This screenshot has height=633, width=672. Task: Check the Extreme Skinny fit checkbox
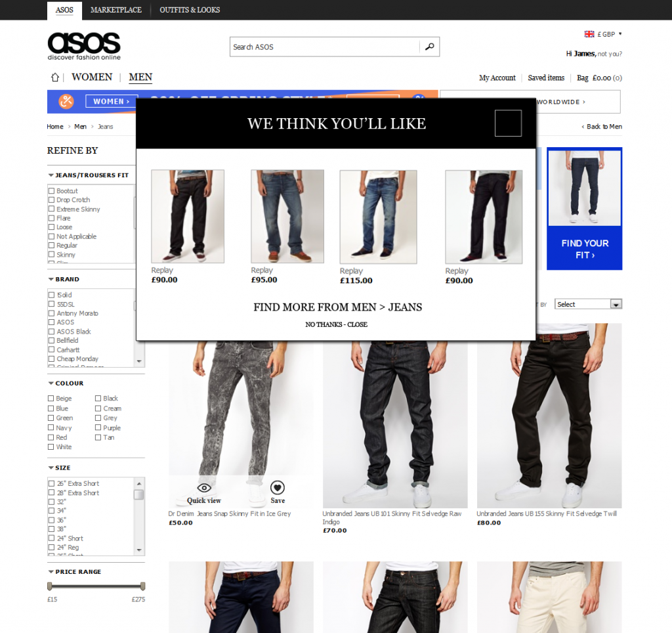tap(51, 209)
